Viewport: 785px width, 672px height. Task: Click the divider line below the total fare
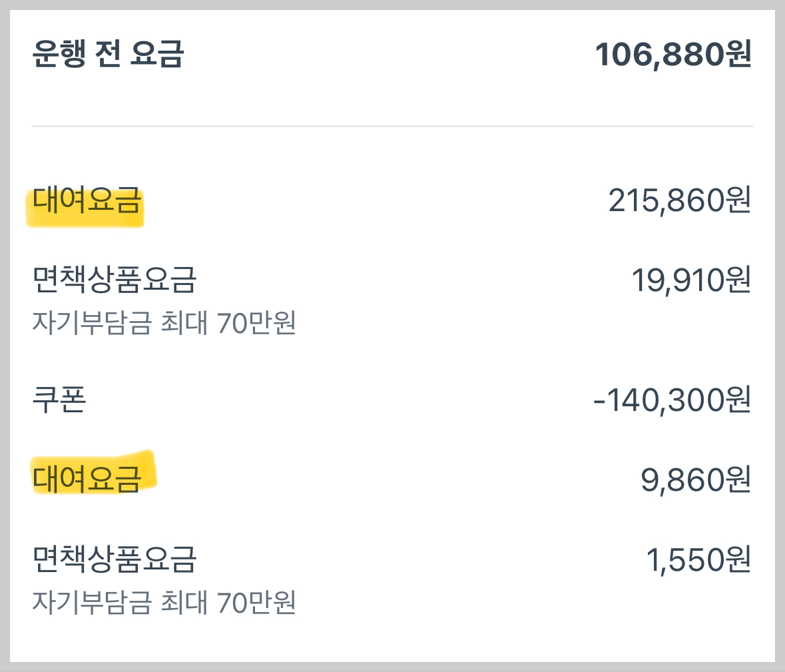[x=392, y=125]
